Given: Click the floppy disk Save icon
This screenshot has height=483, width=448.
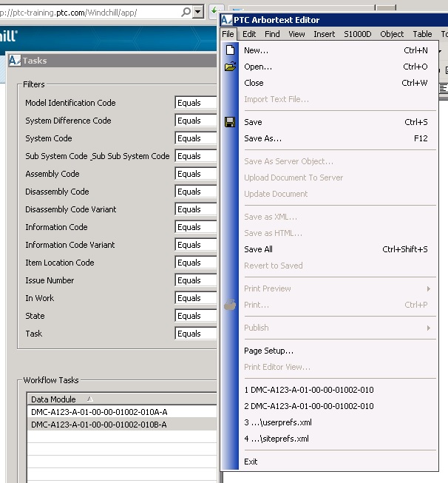Looking at the screenshot, I should tap(230, 122).
